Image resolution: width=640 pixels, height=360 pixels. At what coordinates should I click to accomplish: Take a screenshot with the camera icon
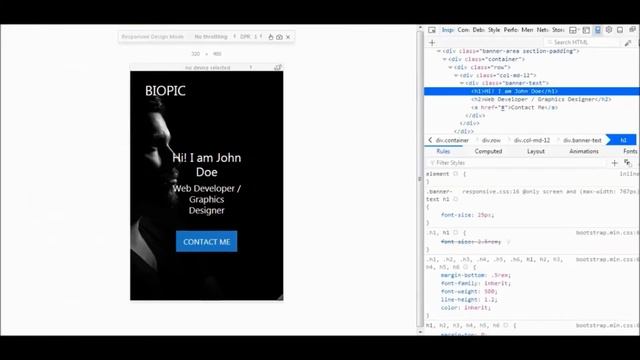tap(279, 37)
